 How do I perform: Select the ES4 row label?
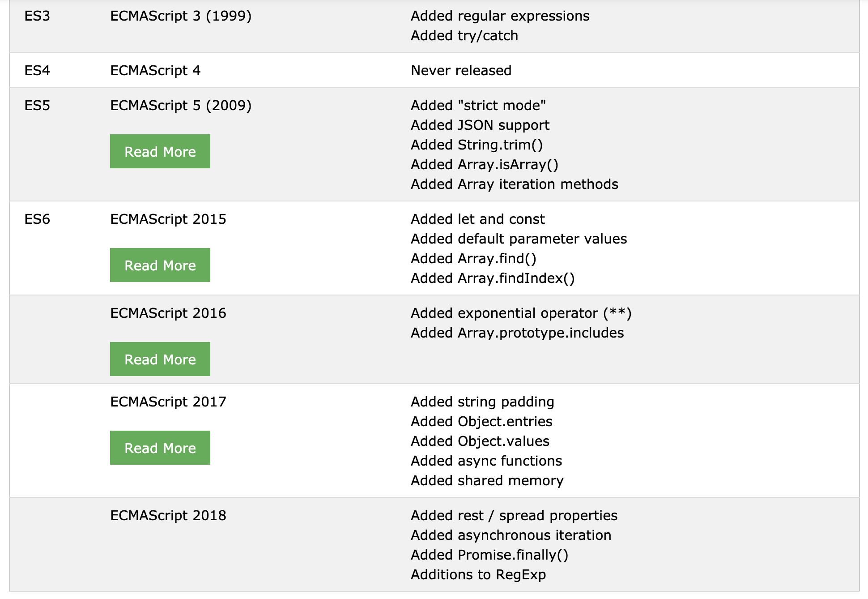[x=37, y=71]
